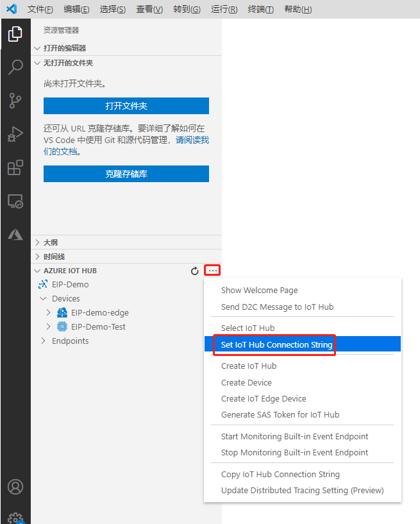Expand the EIP-demo-edge device node
This screenshot has width=420, height=524.
coord(48,312)
